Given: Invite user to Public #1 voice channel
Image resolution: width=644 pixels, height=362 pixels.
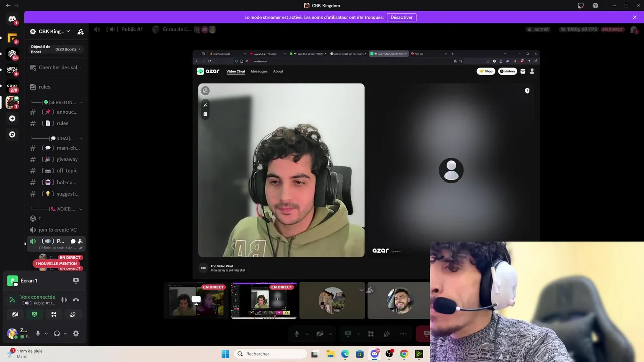Looking at the screenshot, I should click(x=80, y=241).
